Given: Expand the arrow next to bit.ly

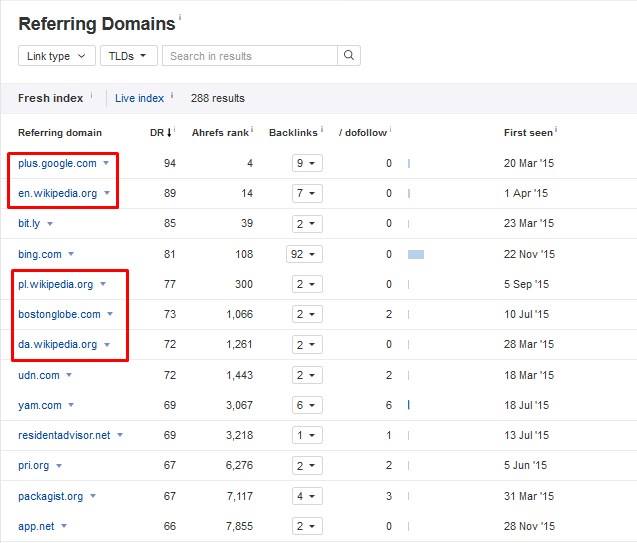Looking at the screenshot, I should 50,224.
